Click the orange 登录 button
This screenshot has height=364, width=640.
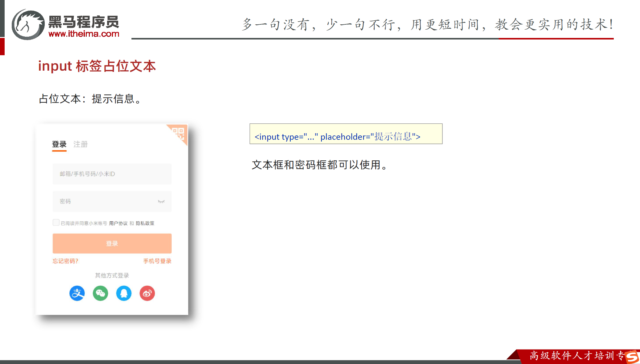pyautogui.click(x=112, y=243)
